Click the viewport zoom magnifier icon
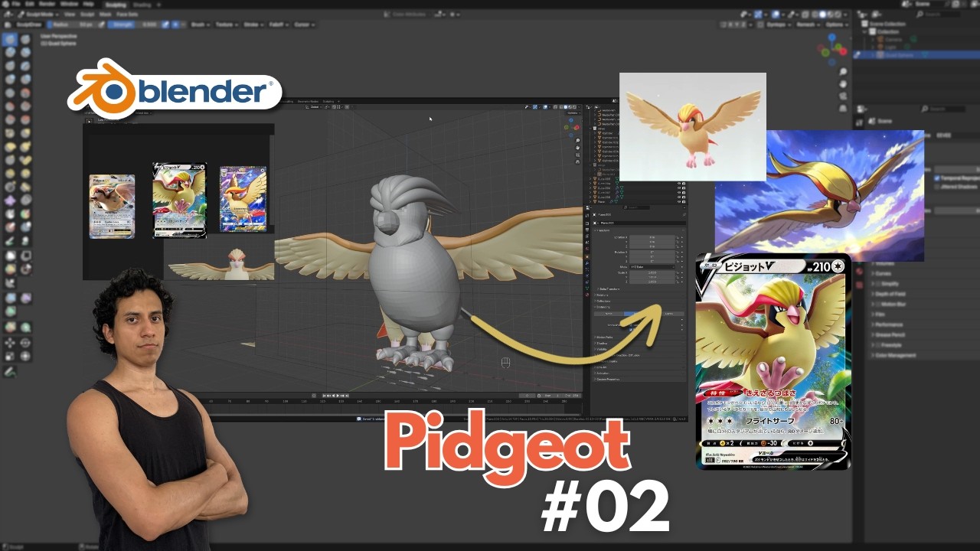Image resolution: width=980 pixels, height=551 pixels. click(842, 72)
